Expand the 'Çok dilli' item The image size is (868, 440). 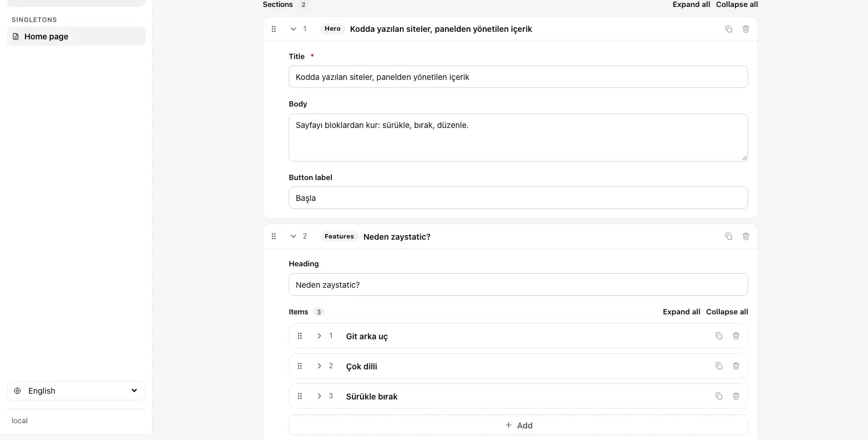coord(319,366)
